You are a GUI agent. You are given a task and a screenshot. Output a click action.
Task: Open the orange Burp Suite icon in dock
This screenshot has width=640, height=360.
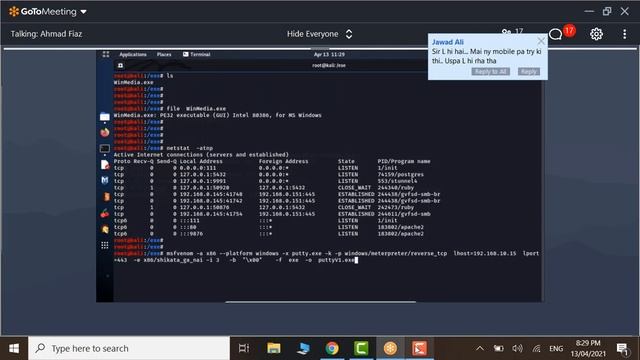pyautogui.click(x=105, y=197)
